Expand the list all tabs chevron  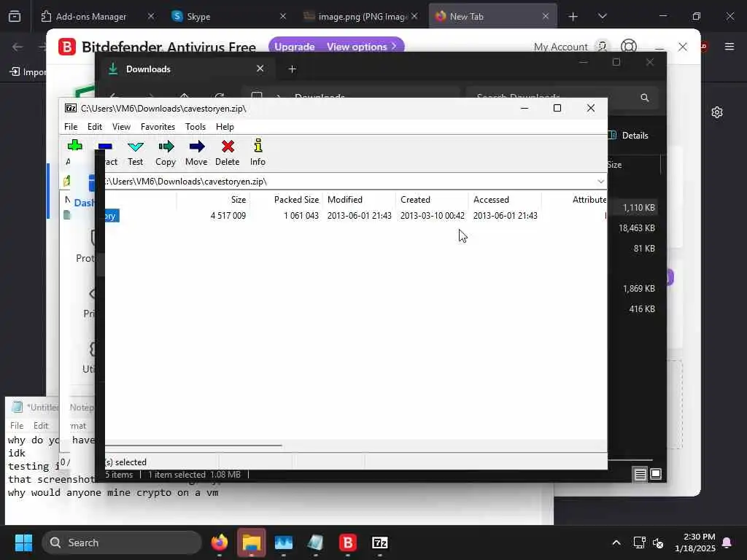[x=602, y=16]
